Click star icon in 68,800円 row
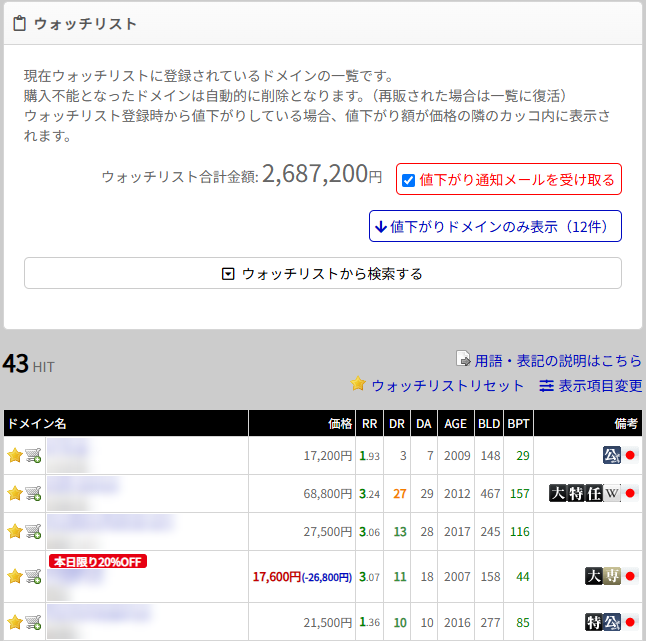The width and height of the screenshot is (646, 641). tap(14, 493)
